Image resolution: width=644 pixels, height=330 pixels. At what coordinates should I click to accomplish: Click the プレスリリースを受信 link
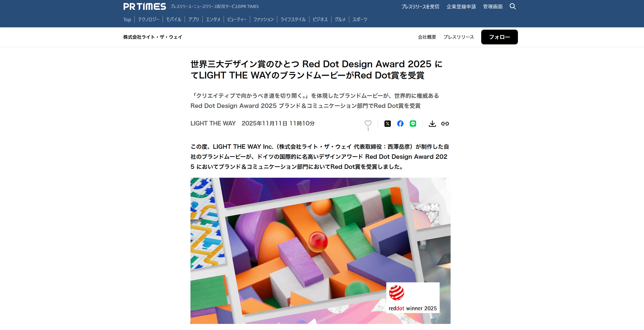[x=420, y=7]
